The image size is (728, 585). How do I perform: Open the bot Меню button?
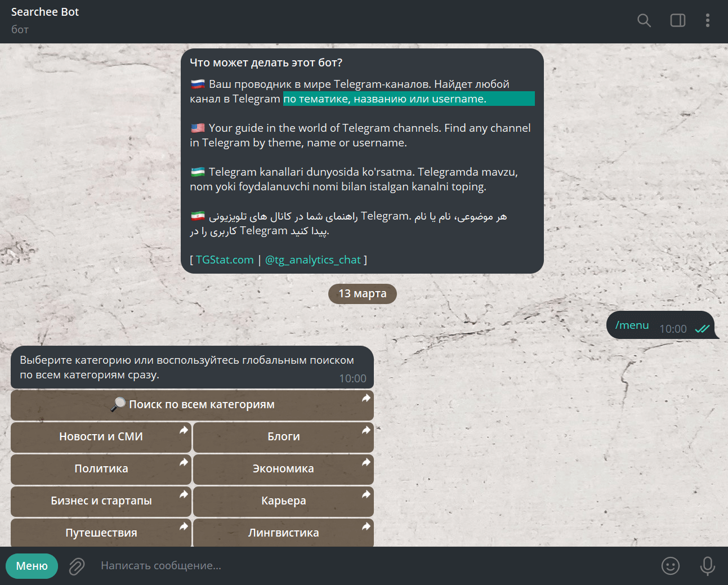click(x=32, y=566)
